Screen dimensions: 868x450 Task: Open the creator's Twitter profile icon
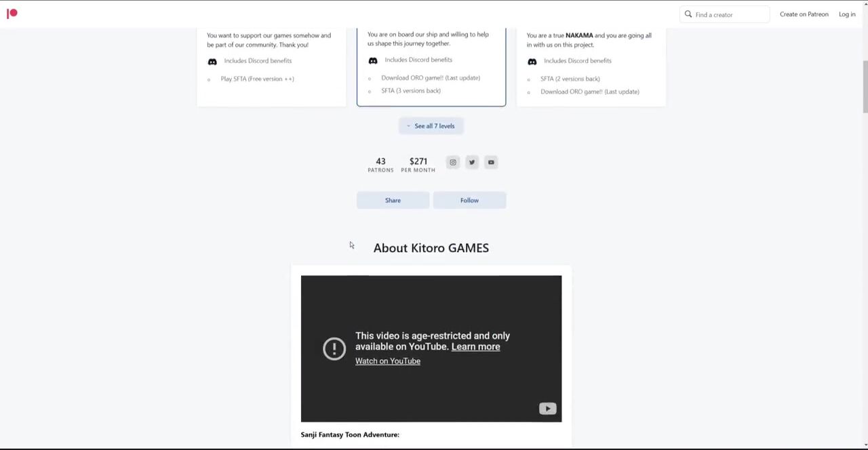[472, 162]
